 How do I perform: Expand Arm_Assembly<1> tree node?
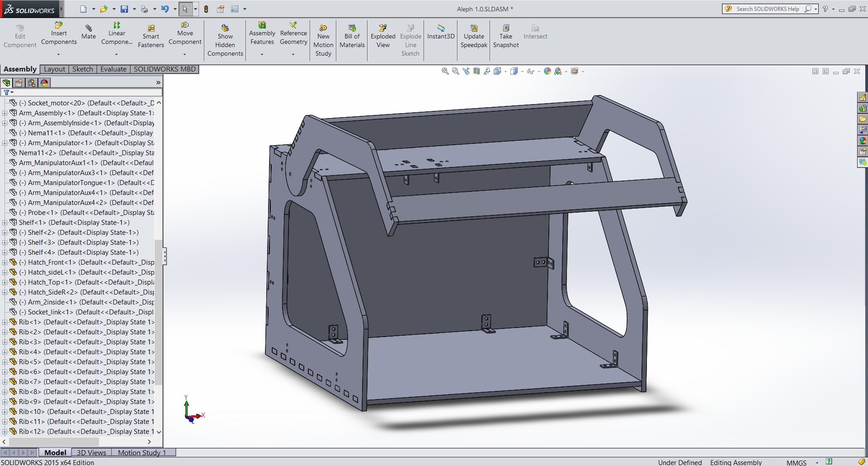pos(5,113)
